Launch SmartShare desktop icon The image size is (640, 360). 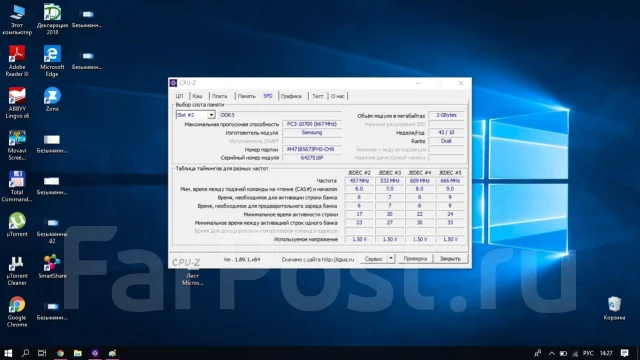52,266
